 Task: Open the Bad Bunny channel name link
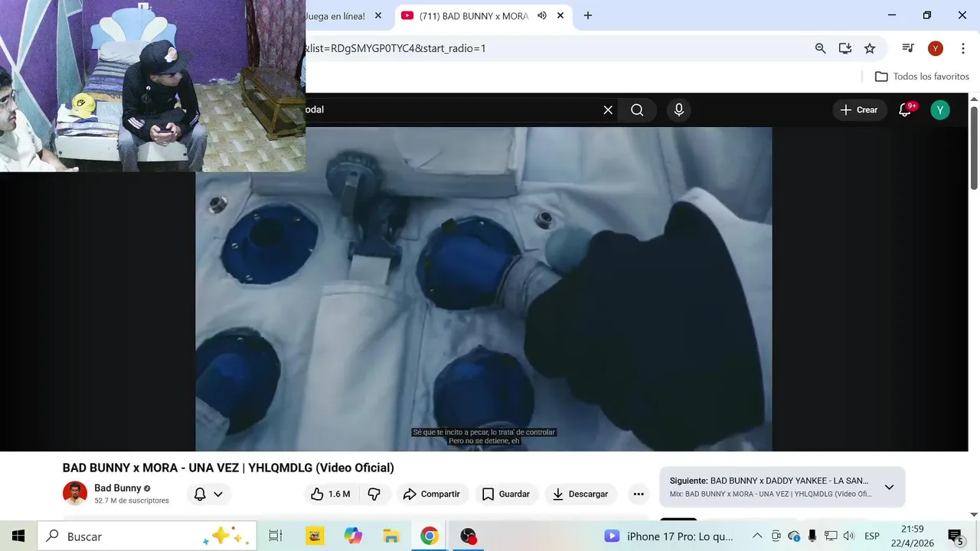tap(117, 488)
